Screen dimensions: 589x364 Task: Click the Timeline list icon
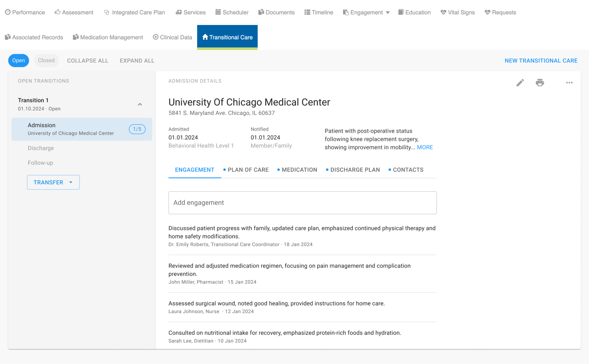[307, 12]
